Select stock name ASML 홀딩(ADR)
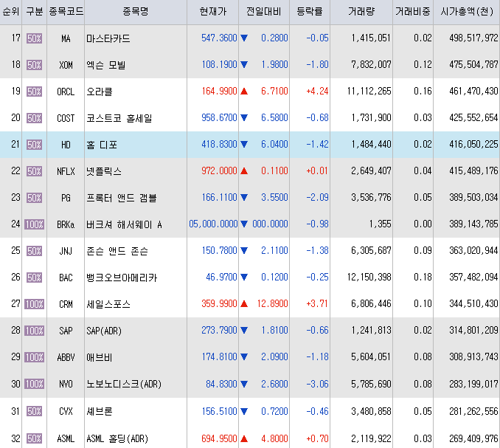This screenshot has width=500, height=448. 117,438
